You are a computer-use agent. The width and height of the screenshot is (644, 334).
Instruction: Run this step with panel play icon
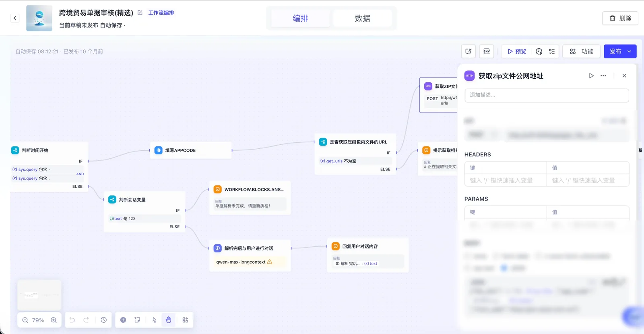[x=591, y=76]
